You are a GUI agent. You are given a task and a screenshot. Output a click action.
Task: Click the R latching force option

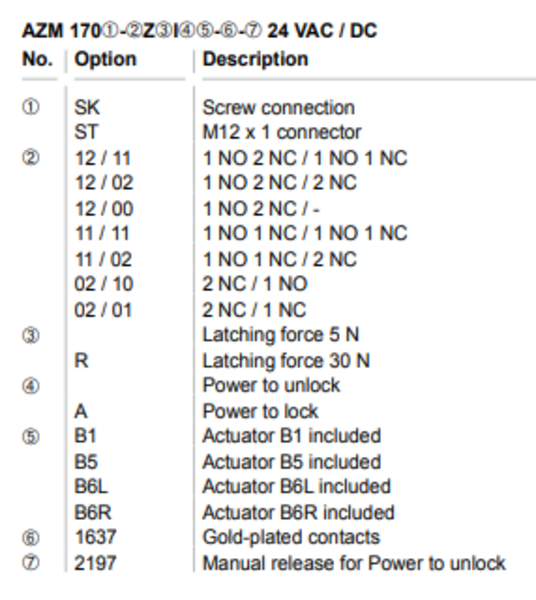click(x=81, y=360)
